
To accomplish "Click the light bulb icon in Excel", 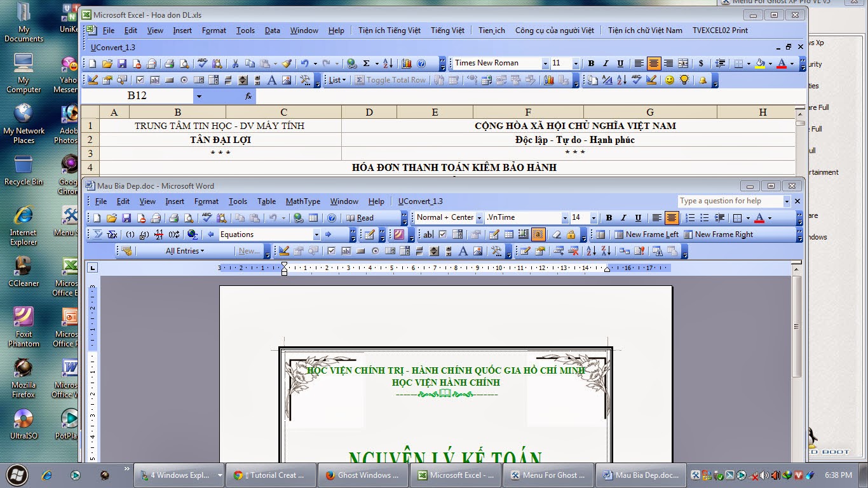I will point(684,80).
